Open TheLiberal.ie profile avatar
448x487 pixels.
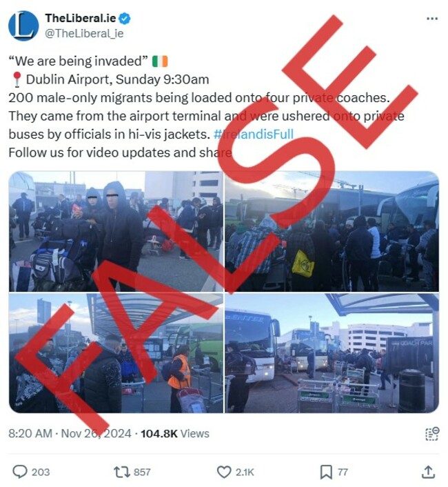point(23,26)
